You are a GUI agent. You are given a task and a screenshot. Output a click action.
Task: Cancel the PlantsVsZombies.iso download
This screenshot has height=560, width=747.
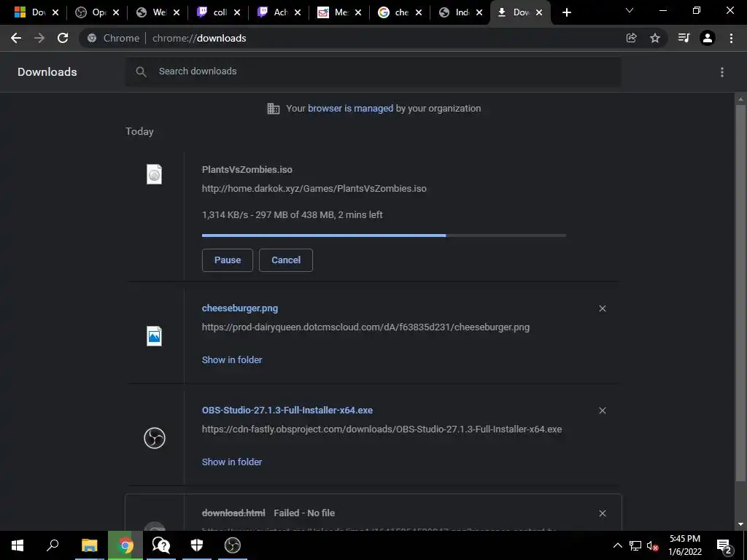click(286, 260)
